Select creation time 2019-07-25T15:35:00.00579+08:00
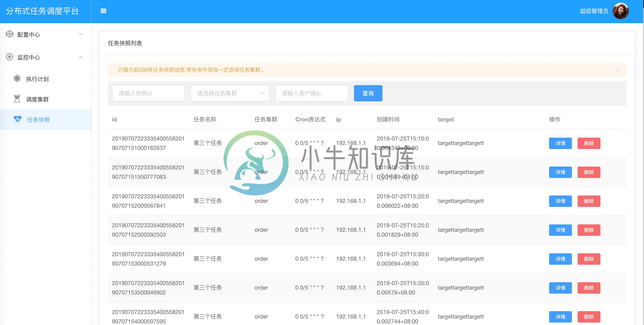This screenshot has width=644, height=325. (402, 288)
